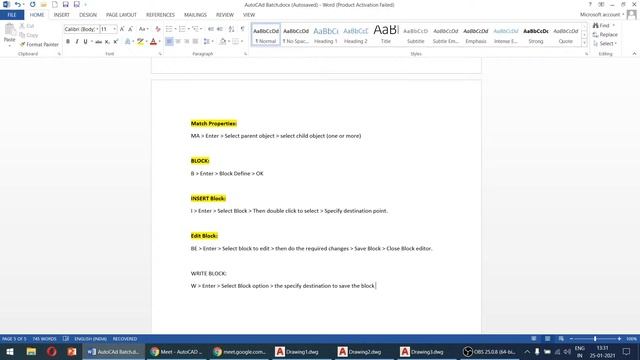Open the Numbering list dropdown

coord(184,29)
